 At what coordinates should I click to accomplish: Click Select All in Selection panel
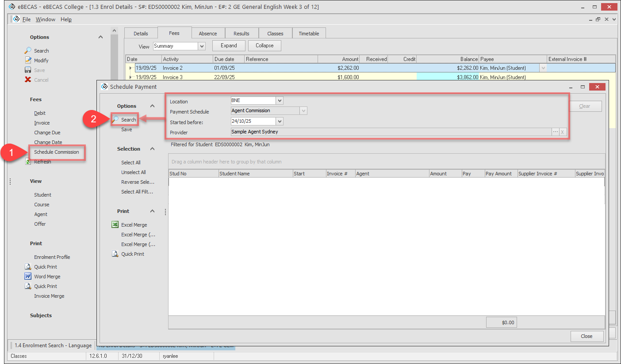tap(131, 163)
